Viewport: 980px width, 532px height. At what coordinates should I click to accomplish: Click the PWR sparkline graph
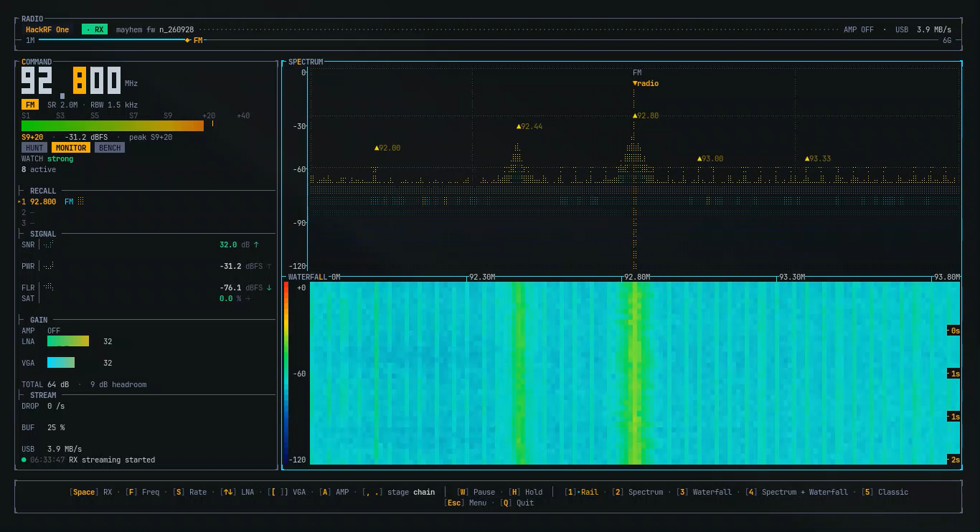tap(48, 266)
